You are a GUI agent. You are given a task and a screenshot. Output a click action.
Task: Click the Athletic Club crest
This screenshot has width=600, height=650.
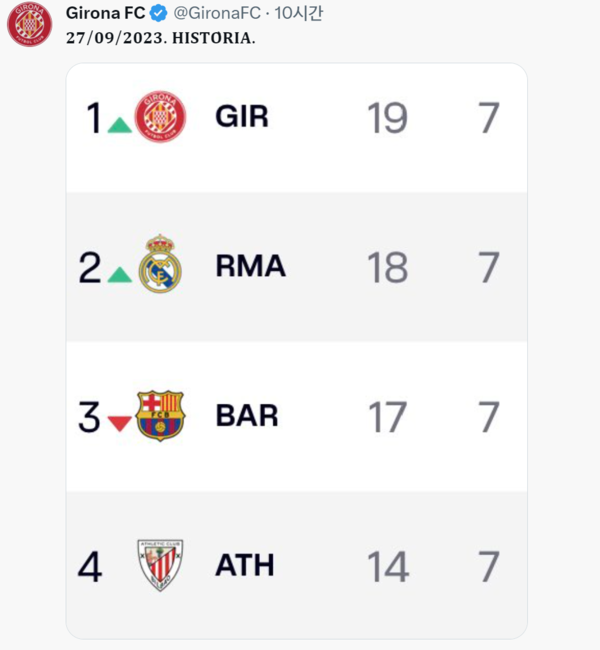[x=160, y=565]
